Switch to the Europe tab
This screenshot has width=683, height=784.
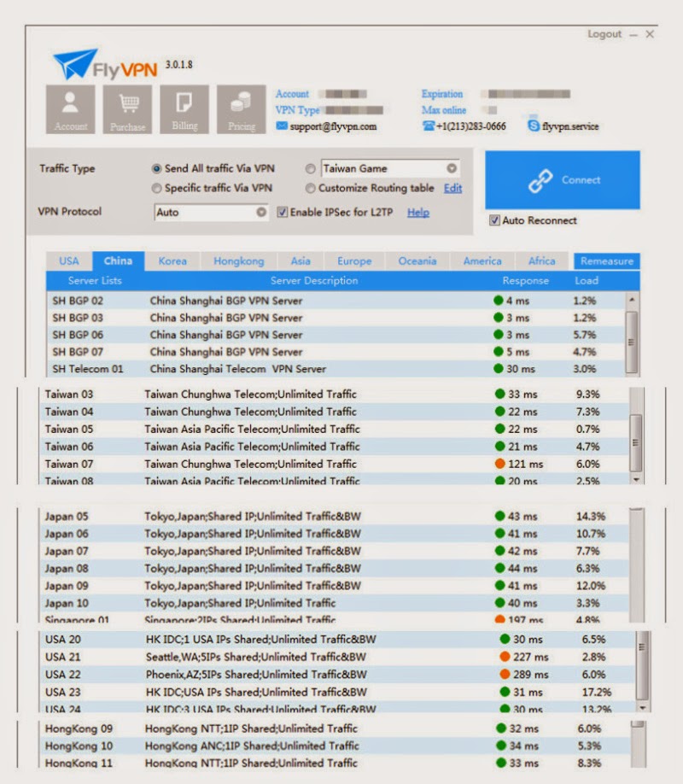click(354, 261)
